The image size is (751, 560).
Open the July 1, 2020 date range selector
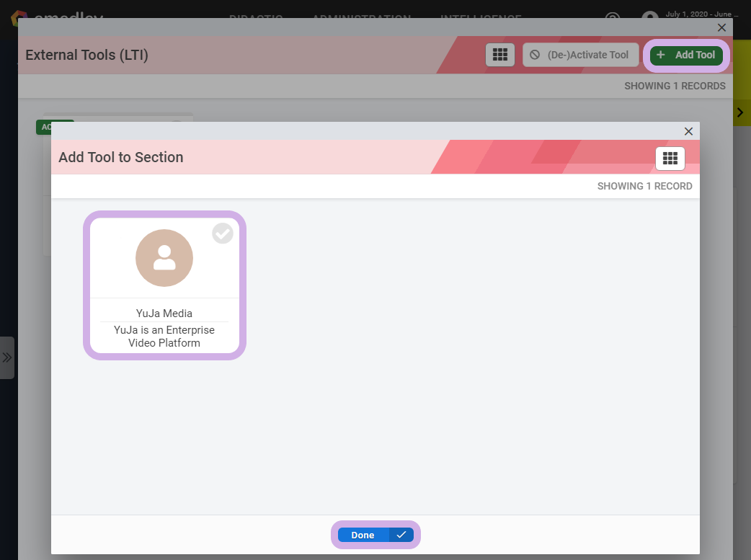coord(701,14)
